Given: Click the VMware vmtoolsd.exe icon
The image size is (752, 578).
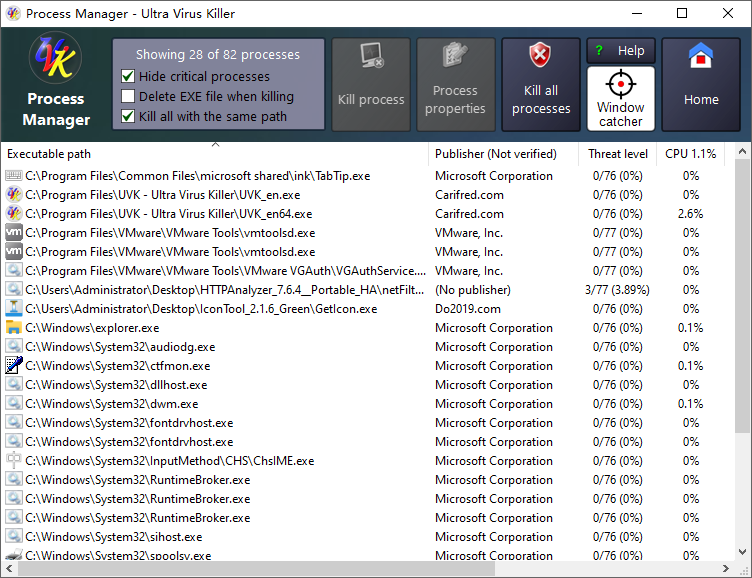Looking at the screenshot, I should coord(14,233).
